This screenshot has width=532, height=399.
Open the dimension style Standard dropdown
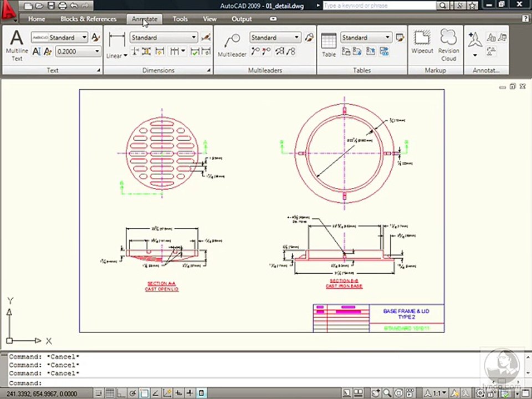pyautogui.click(x=193, y=38)
